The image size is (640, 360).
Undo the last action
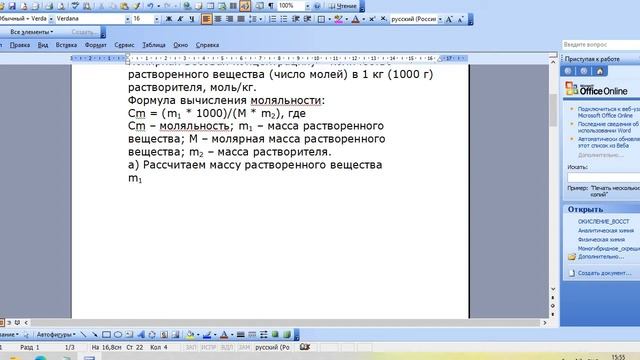[x=151, y=6]
